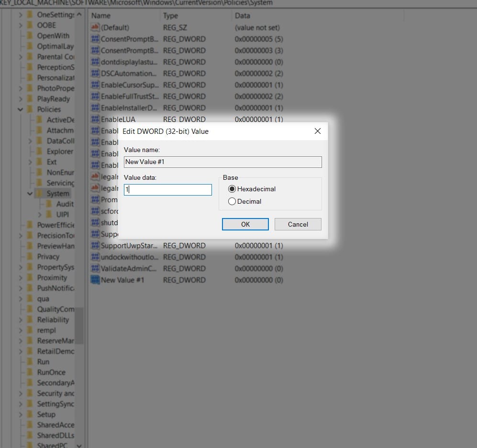Screen dimensions: 477x448
Task: Open the Setup key in the tree
Action: pos(46,414)
